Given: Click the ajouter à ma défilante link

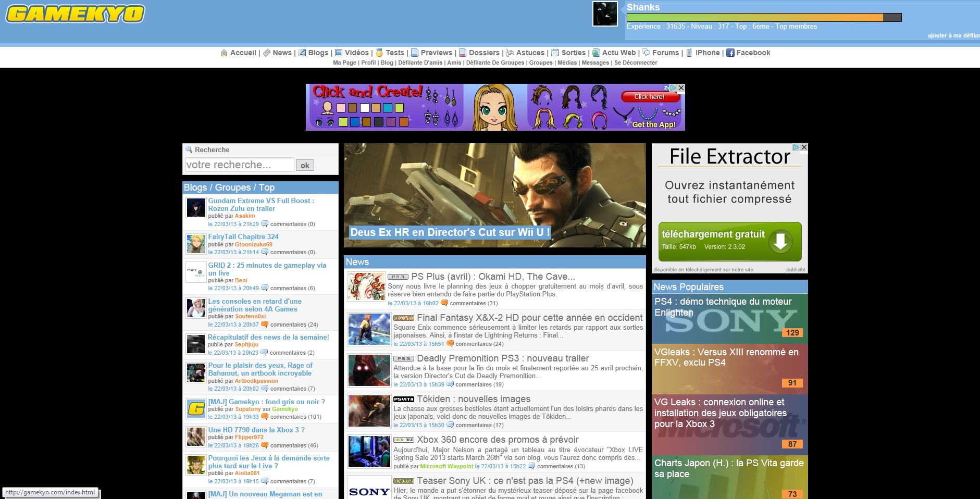Looking at the screenshot, I should [953, 35].
